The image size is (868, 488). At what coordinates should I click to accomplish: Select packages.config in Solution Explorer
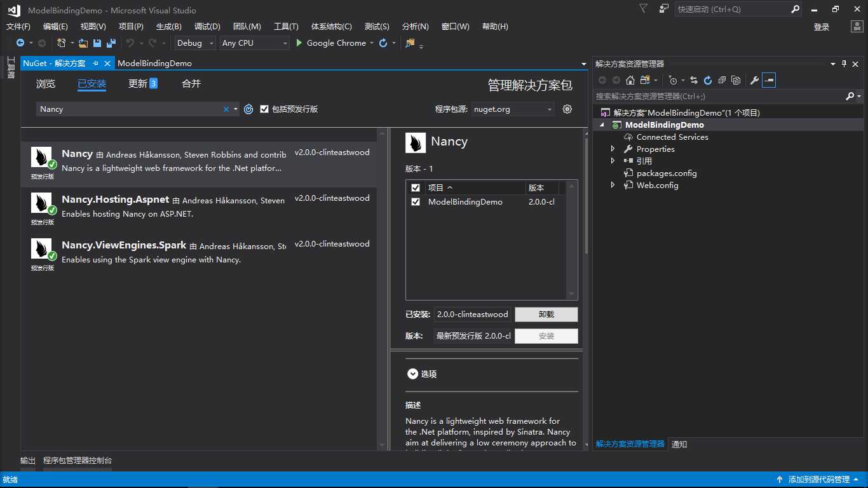coord(667,173)
